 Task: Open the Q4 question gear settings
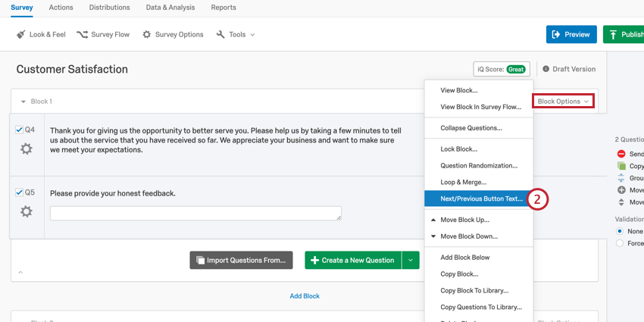27,149
